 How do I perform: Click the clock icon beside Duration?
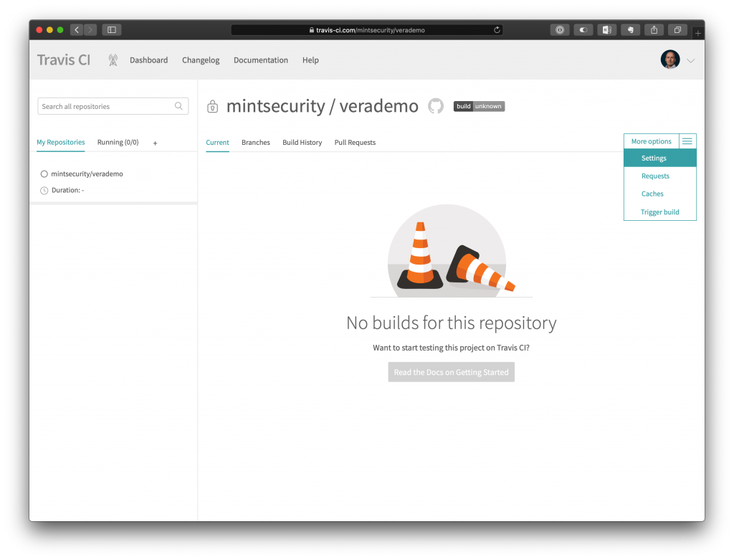(x=44, y=190)
